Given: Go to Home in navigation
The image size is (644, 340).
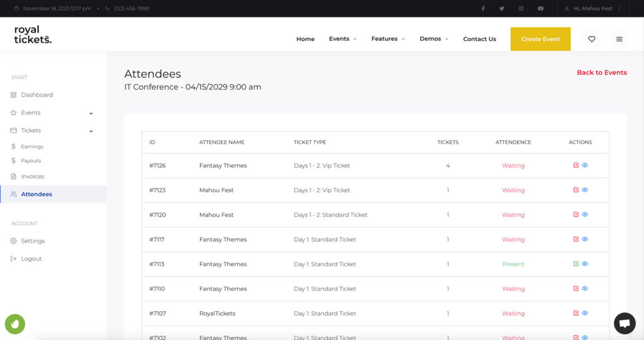Looking at the screenshot, I should (305, 39).
